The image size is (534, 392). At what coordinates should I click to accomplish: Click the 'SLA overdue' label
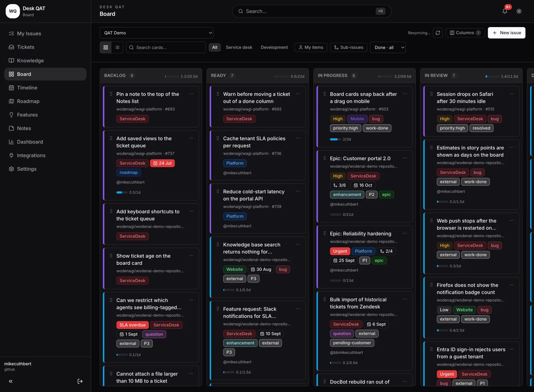pyautogui.click(x=132, y=325)
